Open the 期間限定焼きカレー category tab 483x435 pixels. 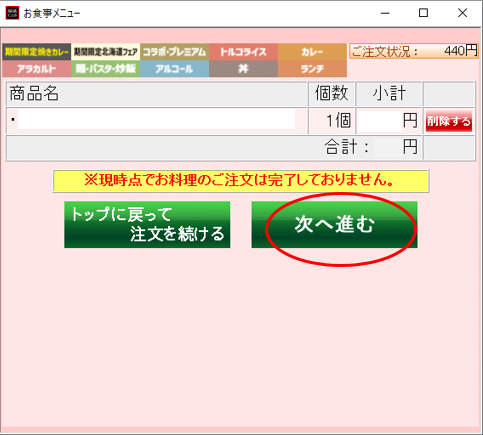tap(36, 52)
